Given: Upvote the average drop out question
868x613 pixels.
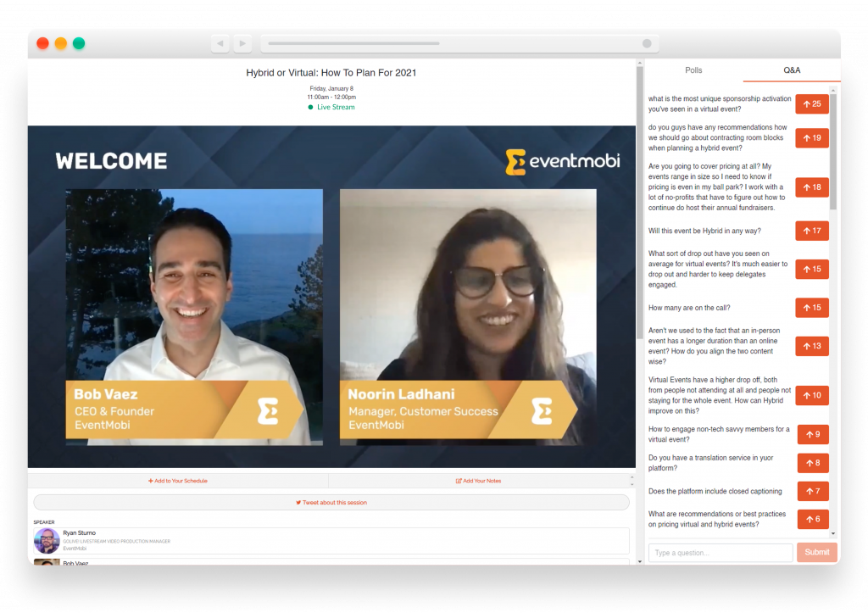Looking at the screenshot, I should (x=812, y=269).
